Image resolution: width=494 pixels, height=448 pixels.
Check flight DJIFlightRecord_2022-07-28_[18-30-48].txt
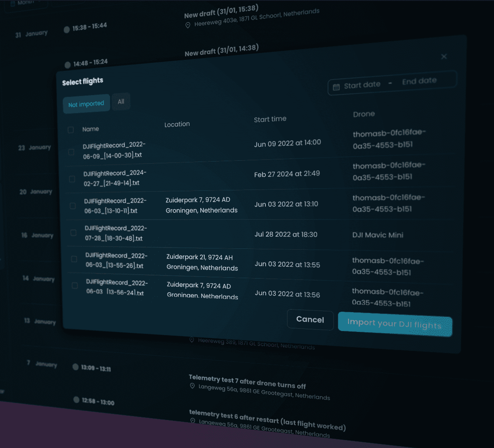coord(73,233)
